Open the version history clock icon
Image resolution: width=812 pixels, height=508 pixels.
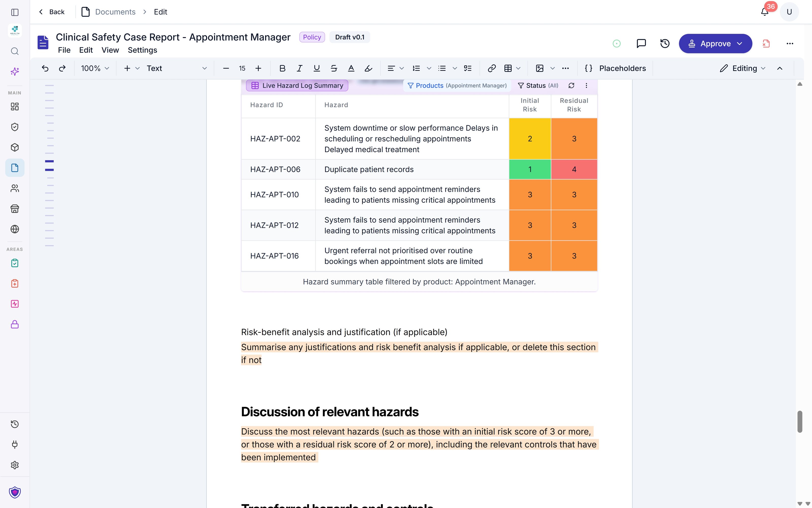click(665, 43)
